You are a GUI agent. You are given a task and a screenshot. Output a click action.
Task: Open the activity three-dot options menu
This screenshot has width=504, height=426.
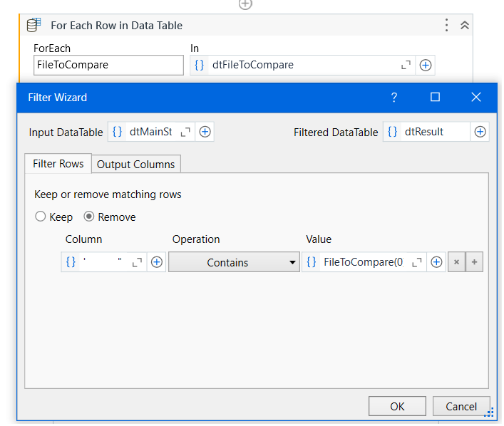447,25
